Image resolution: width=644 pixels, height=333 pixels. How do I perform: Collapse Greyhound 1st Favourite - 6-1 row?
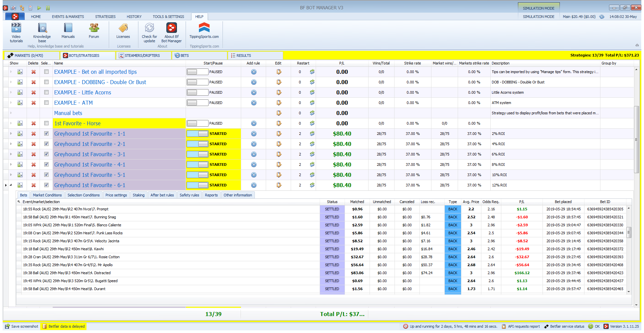coord(11,185)
